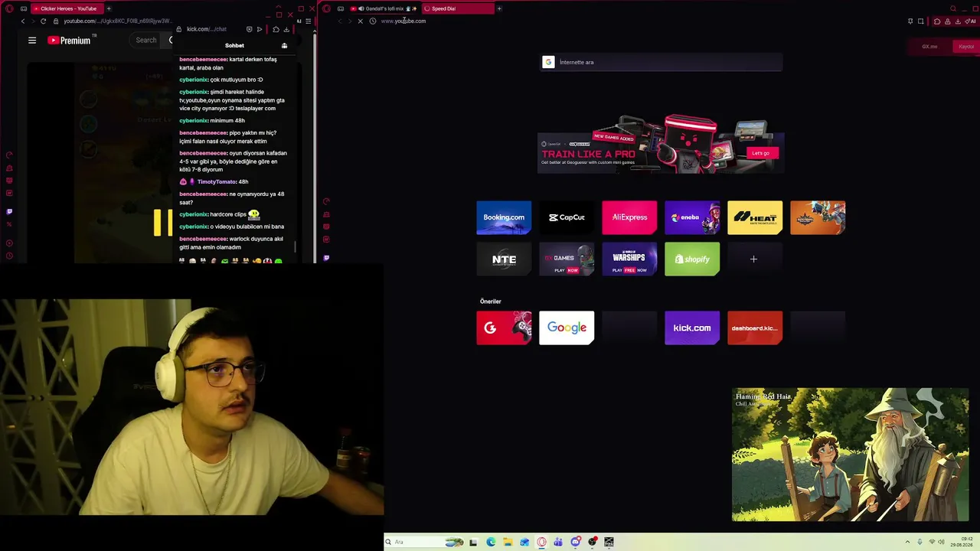Image resolution: width=980 pixels, height=551 pixels.
Task: Open the NTE speed dial tile
Action: click(504, 259)
